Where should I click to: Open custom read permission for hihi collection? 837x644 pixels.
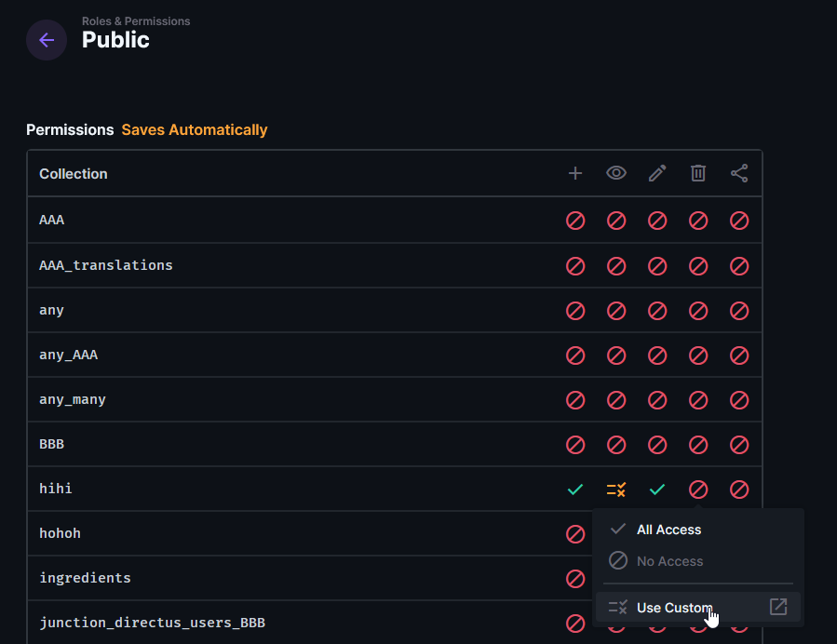point(616,489)
